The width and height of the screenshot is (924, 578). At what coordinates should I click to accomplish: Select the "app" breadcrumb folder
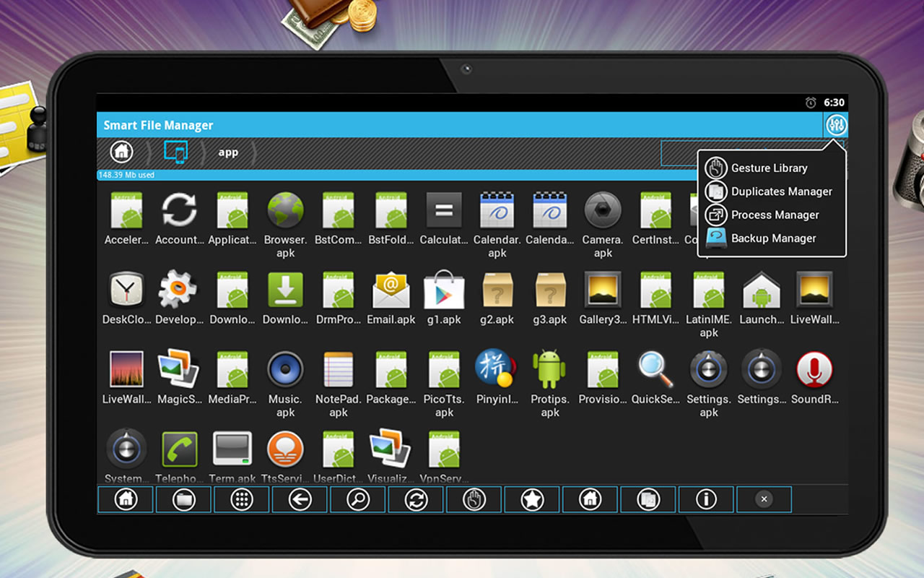pyautogui.click(x=228, y=152)
